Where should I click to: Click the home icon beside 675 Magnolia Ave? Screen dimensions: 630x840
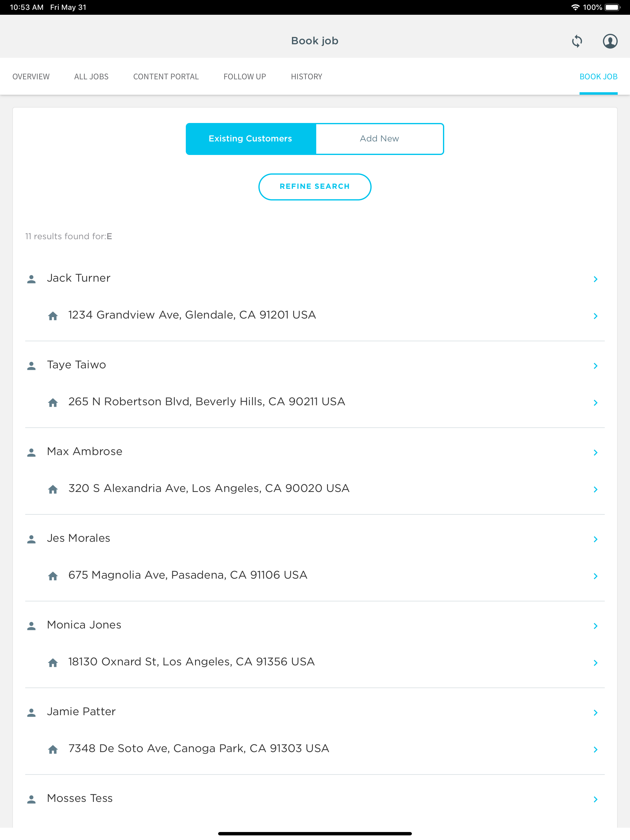(53, 576)
